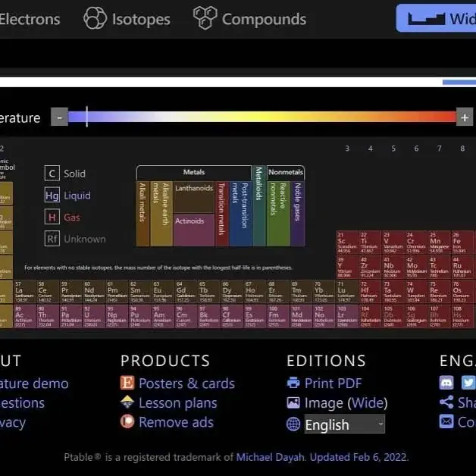Viewport: 476px width, 476px height.
Task: Increase temperature with the plus button
Action: 465,117
